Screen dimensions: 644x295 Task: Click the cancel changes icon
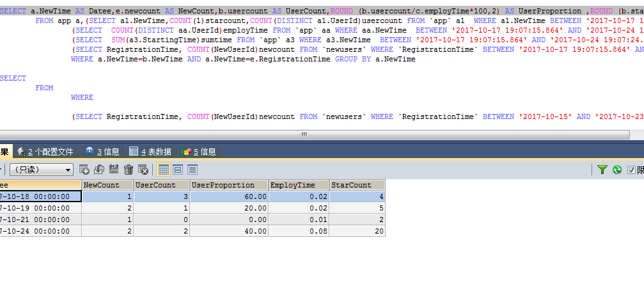coord(143,170)
